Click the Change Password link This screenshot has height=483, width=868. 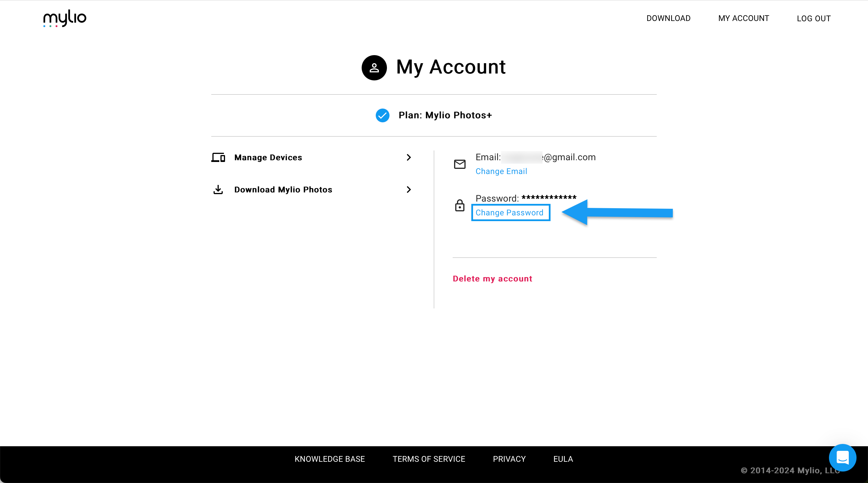[x=509, y=213]
